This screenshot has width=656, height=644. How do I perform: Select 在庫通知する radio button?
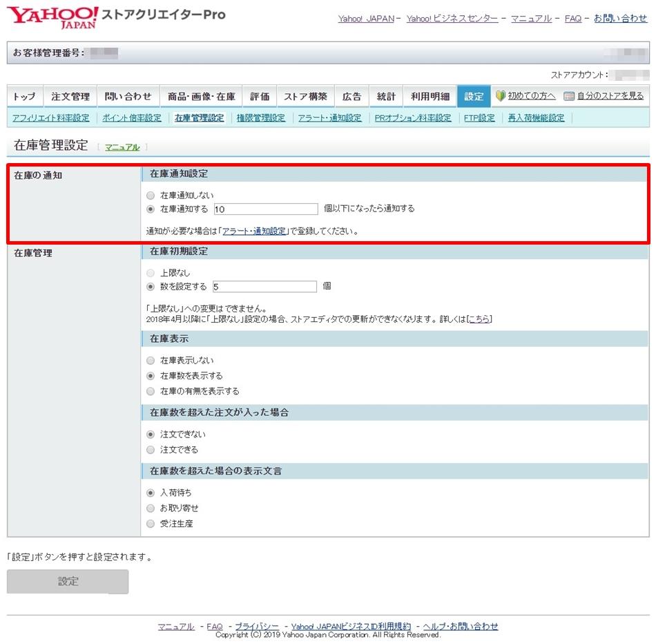[x=151, y=209]
